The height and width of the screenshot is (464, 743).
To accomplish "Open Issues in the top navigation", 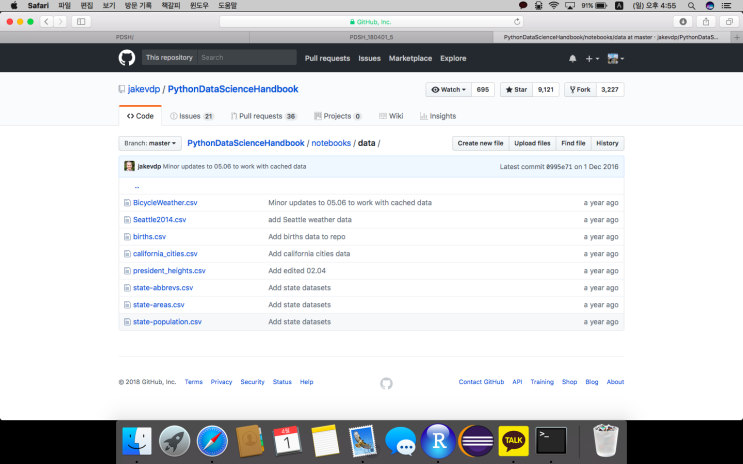I will pos(369,58).
